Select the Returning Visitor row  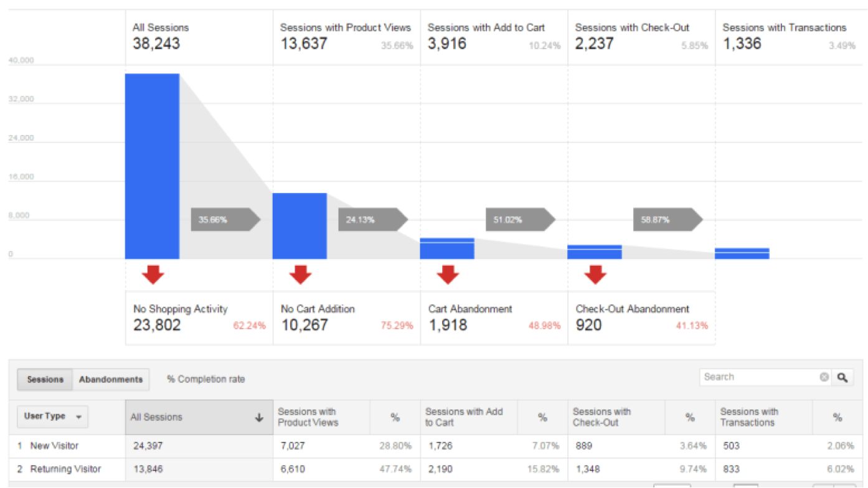[434, 469]
